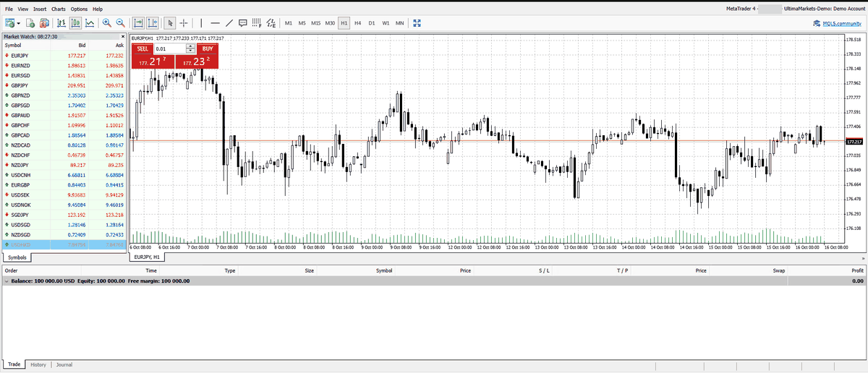Select the EURJPY,H1 chart tab
Viewport: 868px width, 376px height.
click(148, 257)
